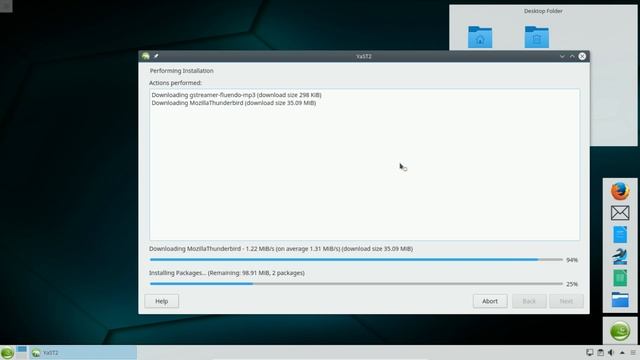This screenshot has width=640, height=360.
Task: Click the virtual desktop pager
Action: click(22, 353)
